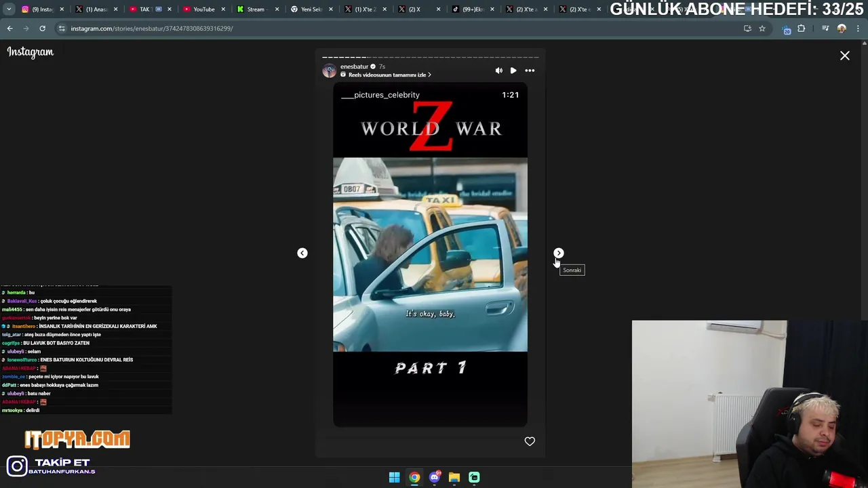
Task: Open File Explorer from the taskbar
Action: pos(454,477)
